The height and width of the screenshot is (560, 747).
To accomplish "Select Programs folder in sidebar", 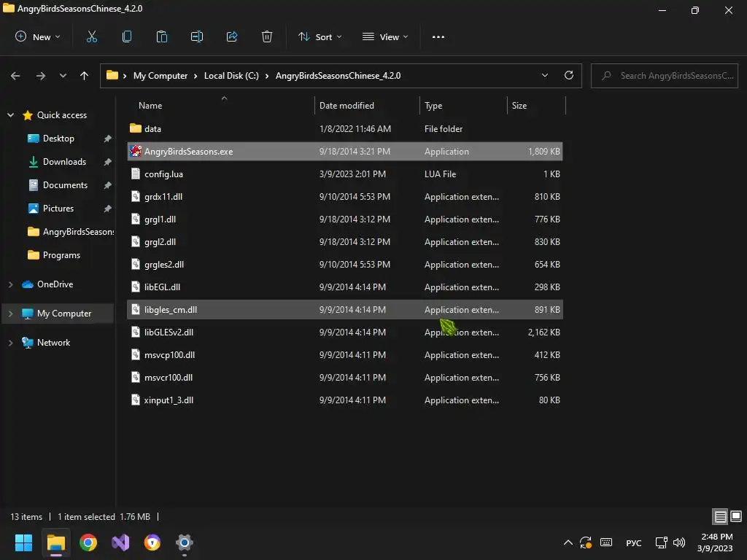I will 61,255.
